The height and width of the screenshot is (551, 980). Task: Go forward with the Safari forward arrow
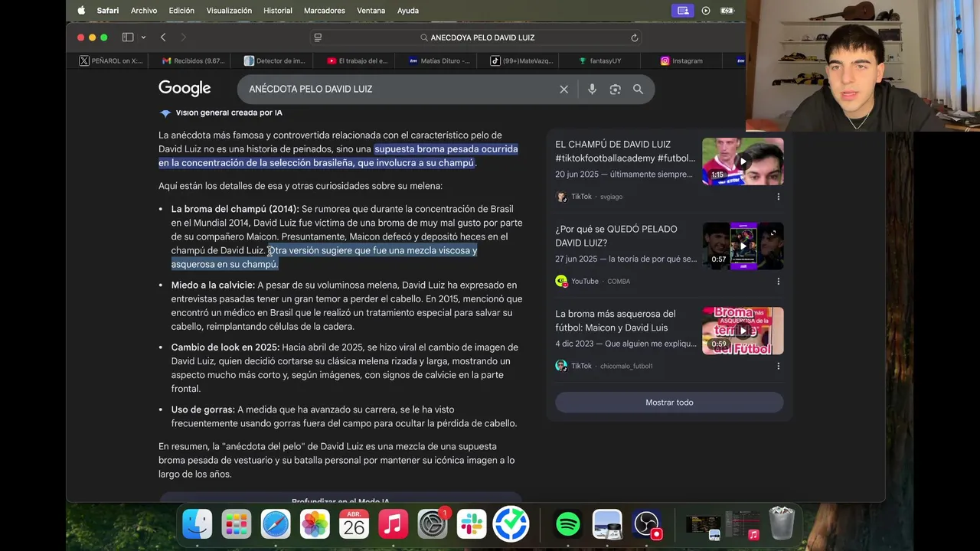click(183, 37)
